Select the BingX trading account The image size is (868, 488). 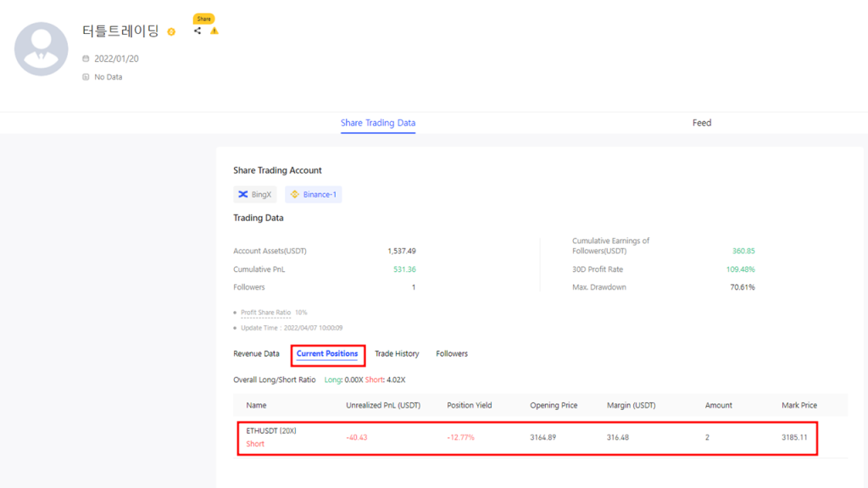(x=254, y=194)
